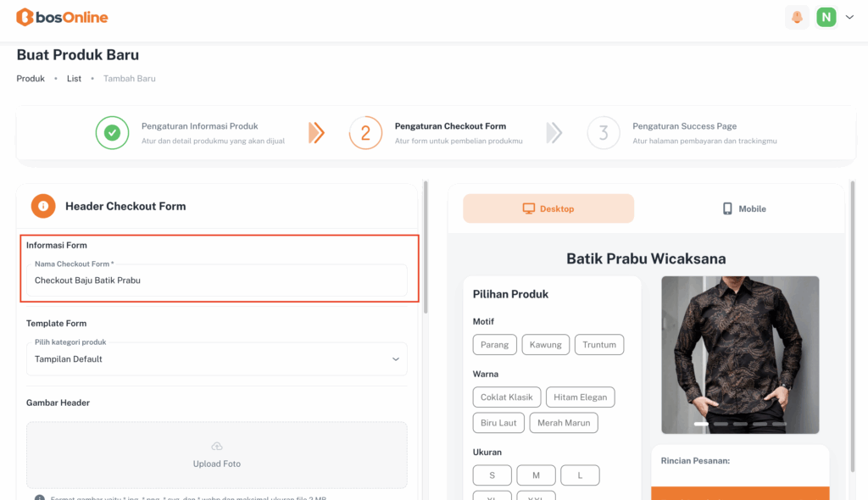Open the Pilih kategori produk dropdown
The image size is (868, 500).
pos(216,359)
